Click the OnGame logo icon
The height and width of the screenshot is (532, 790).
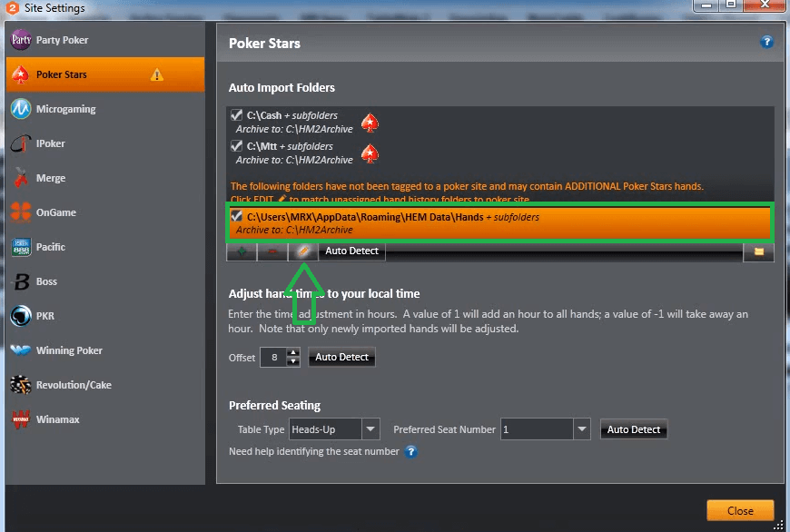[21, 212]
